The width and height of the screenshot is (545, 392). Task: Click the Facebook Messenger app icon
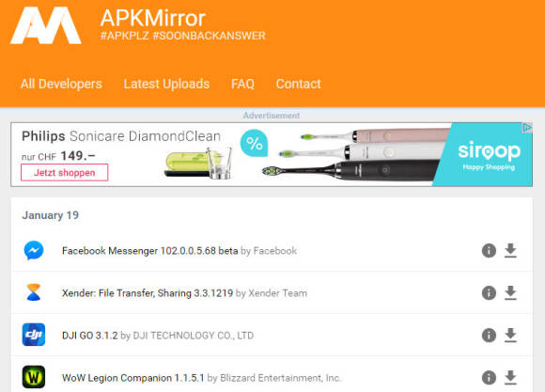click(x=34, y=250)
